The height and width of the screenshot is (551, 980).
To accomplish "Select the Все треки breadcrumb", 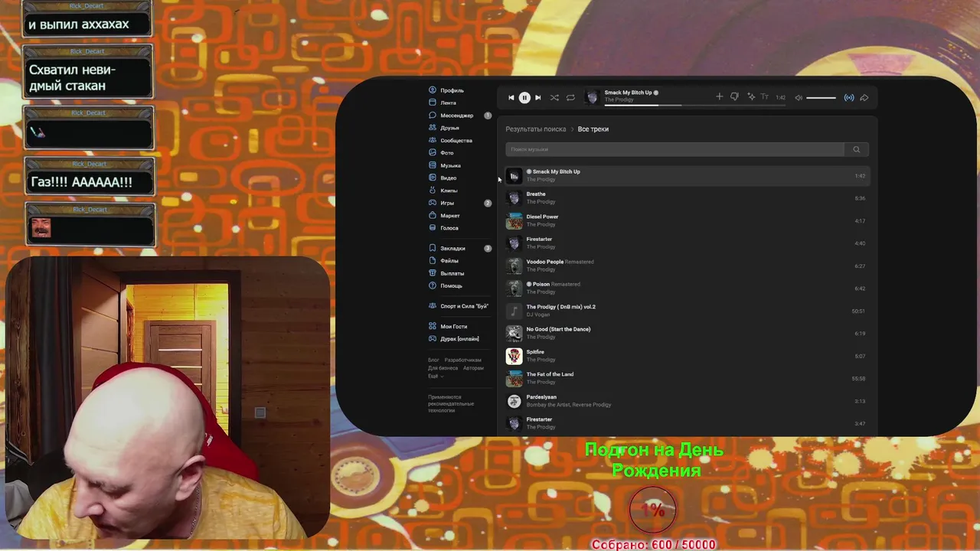I will click(593, 129).
